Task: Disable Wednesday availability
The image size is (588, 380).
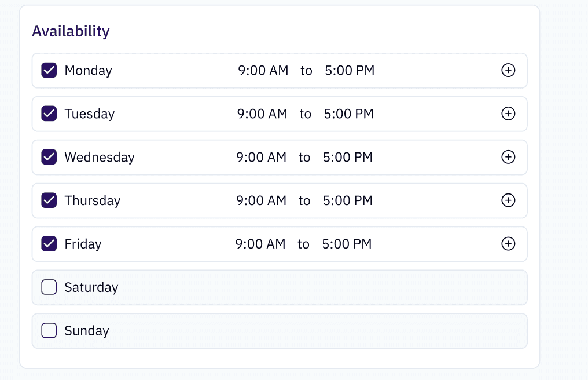Action: [49, 157]
